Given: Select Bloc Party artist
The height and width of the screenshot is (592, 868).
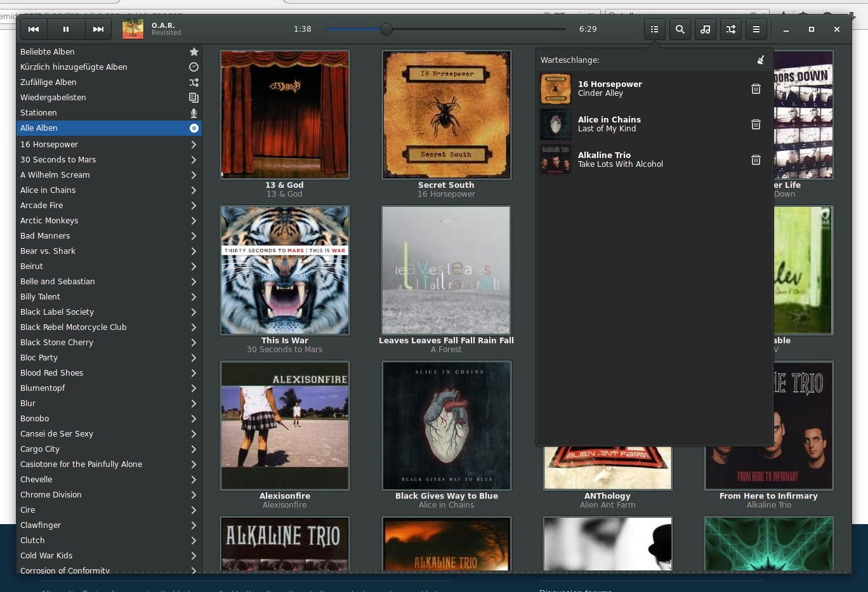Looking at the screenshot, I should tap(109, 358).
